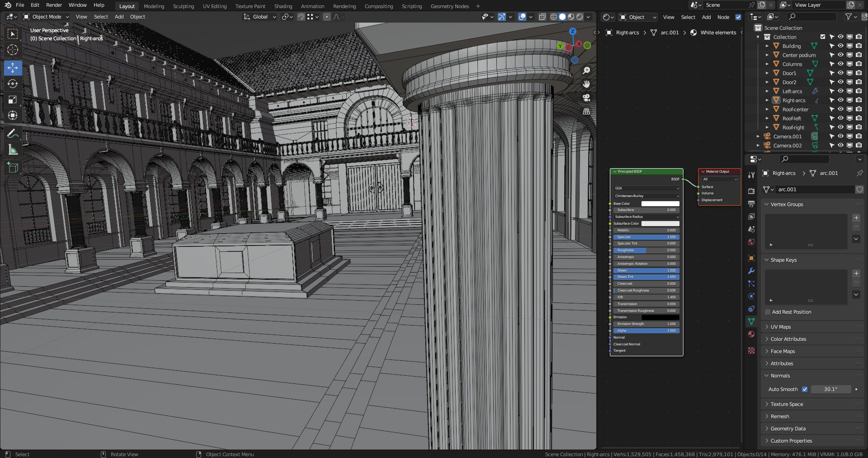Click the Emission color swatch
The width and height of the screenshot is (868, 458).
pyautogui.click(x=660, y=317)
